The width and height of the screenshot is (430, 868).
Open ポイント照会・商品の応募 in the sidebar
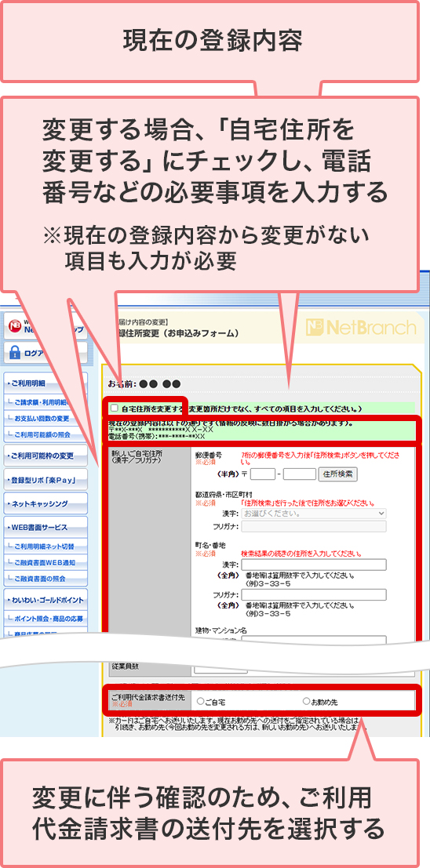tap(46, 619)
